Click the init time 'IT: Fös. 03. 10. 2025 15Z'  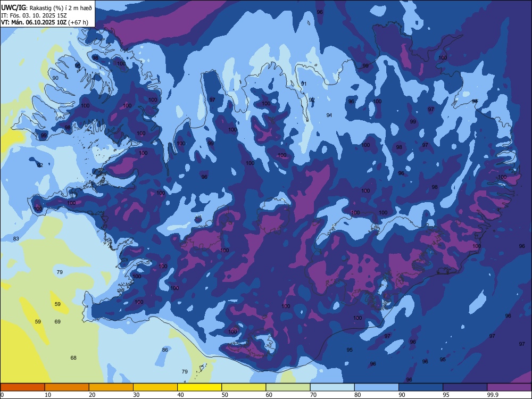[34, 15]
